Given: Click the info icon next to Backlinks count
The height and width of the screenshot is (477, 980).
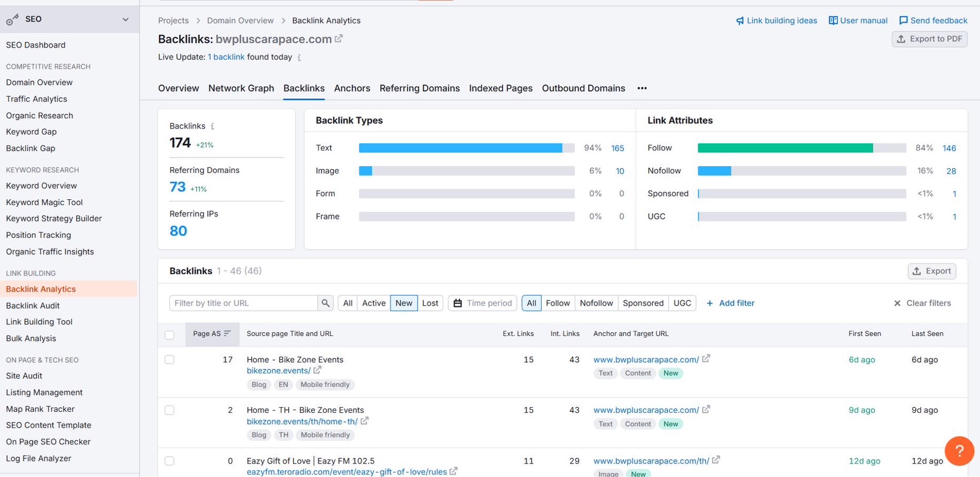Looking at the screenshot, I should [x=212, y=127].
